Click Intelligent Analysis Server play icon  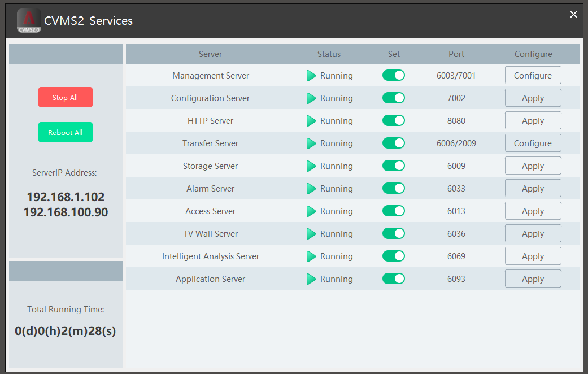(x=311, y=256)
